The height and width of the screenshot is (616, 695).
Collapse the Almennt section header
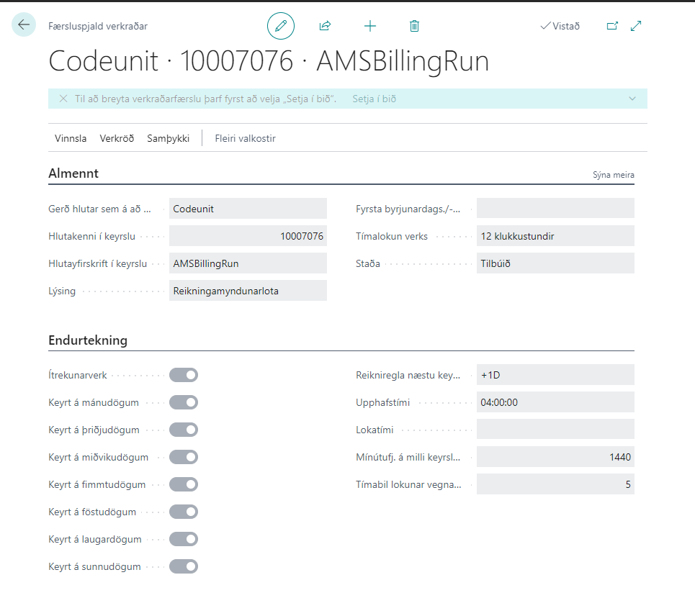coord(73,173)
